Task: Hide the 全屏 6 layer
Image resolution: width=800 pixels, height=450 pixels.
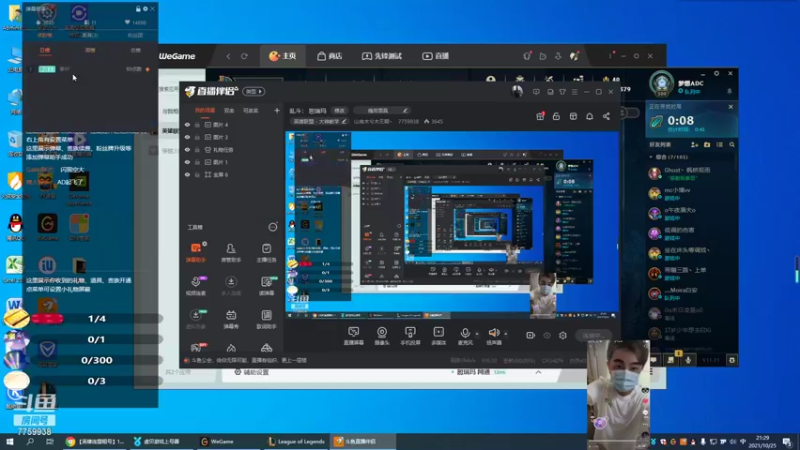Action: point(187,174)
